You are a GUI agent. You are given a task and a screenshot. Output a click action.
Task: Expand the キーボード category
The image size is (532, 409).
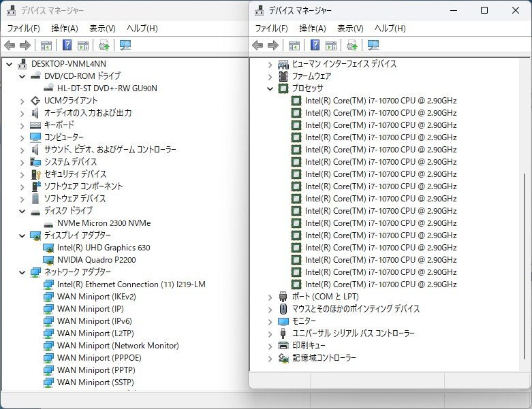tap(22, 125)
